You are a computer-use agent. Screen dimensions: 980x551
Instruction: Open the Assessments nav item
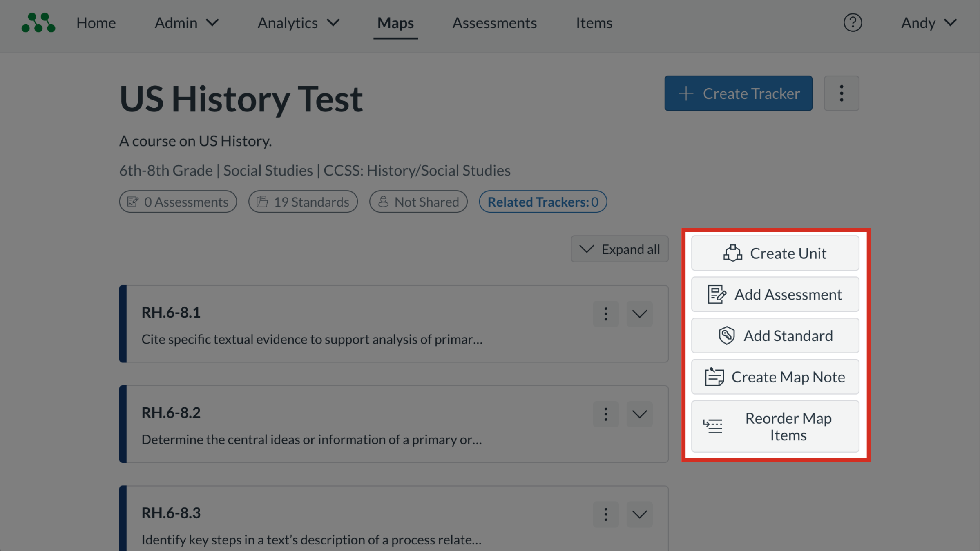point(494,23)
